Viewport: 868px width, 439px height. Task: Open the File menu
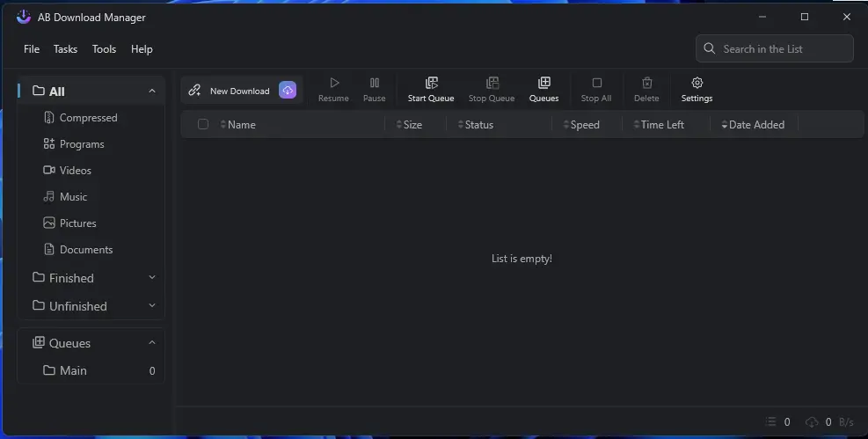point(32,49)
